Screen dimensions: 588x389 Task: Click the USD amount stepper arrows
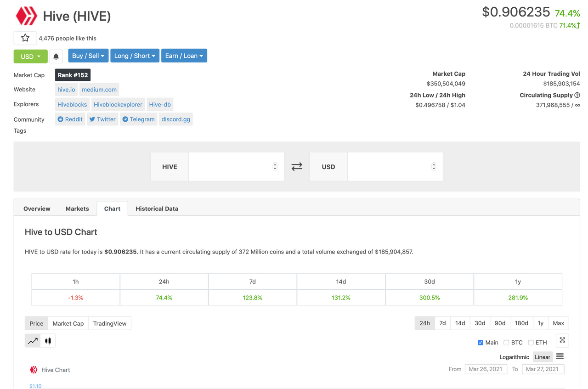tap(434, 166)
